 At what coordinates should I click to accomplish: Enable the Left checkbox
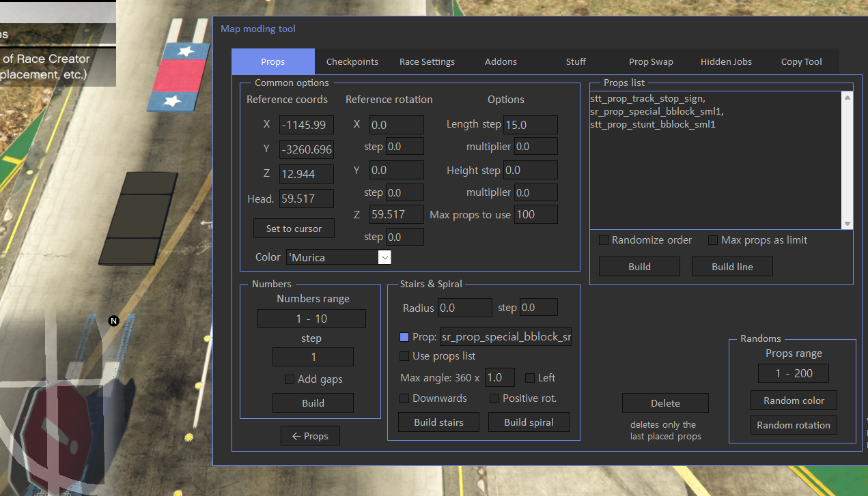(x=530, y=378)
